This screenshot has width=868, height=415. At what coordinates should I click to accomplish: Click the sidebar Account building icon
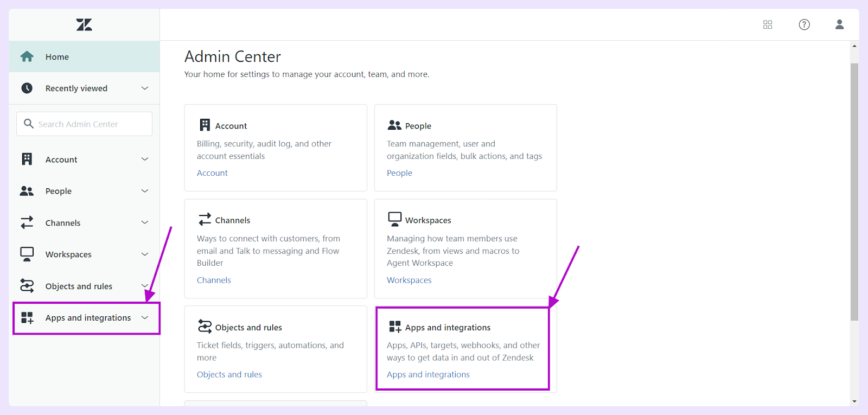point(27,159)
